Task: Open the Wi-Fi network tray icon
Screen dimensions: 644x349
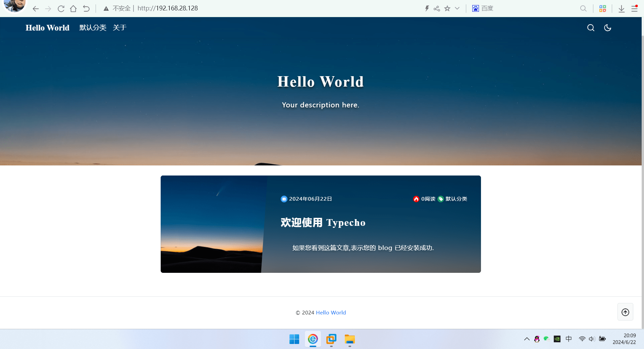Action: (582, 339)
